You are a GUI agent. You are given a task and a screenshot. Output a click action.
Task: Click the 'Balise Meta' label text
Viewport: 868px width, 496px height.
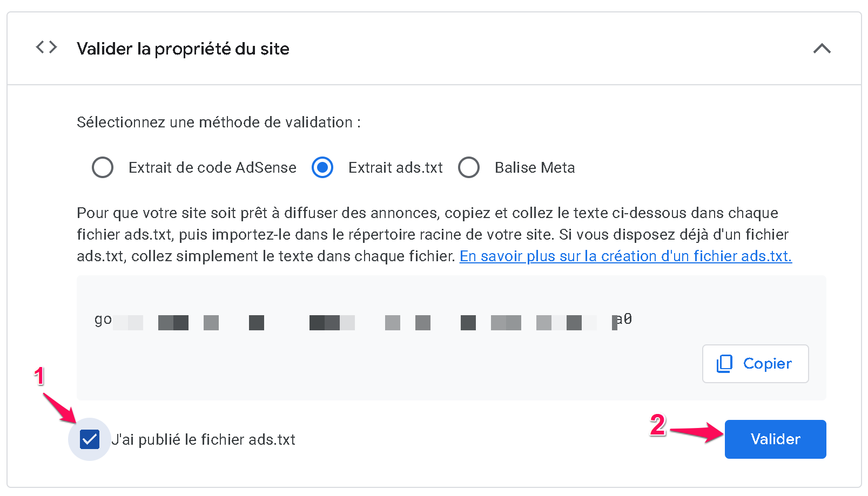535,167
